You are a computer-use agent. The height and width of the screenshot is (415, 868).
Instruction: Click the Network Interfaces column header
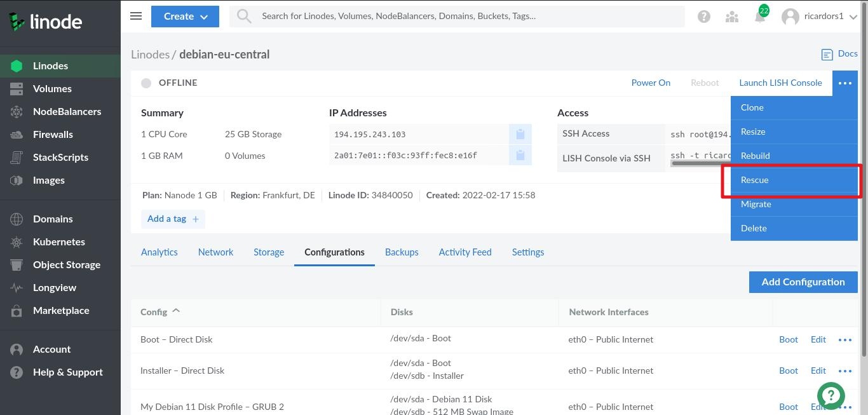pyautogui.click(x=609, y=312)
